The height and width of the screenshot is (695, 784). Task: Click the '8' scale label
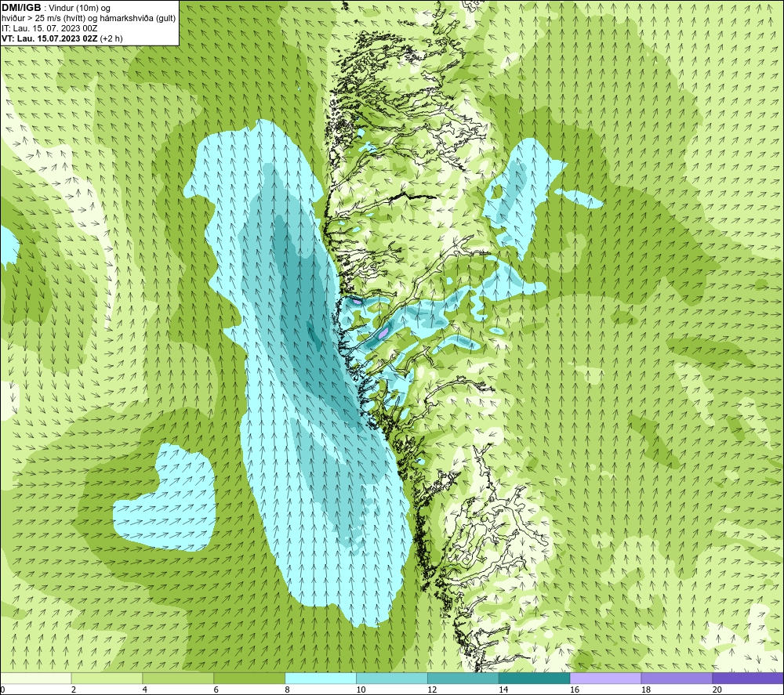point(287,690)
